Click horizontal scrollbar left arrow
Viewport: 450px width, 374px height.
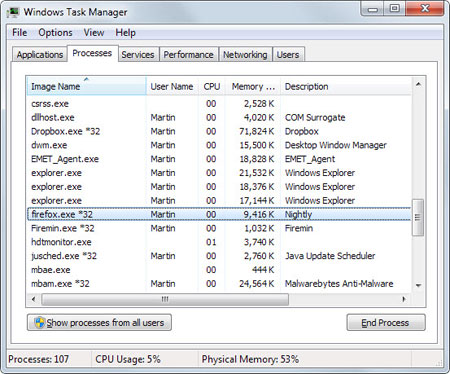(33, 299)
